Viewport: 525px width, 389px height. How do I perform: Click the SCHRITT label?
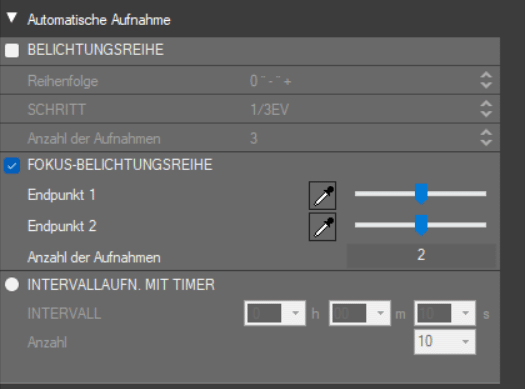pyautogui.click(x=57, y=109)
